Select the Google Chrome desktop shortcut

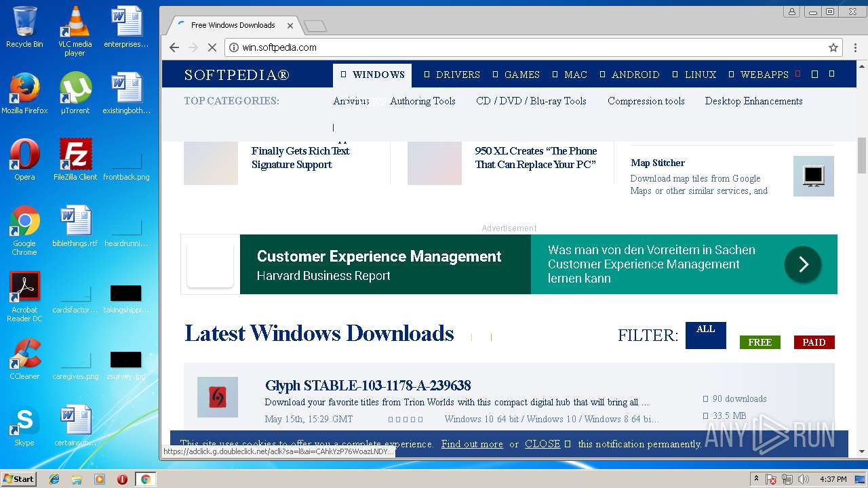click(x=24, y=230)
